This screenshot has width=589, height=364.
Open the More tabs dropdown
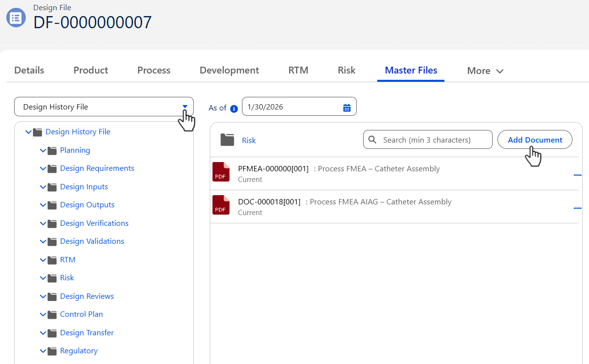485,71
